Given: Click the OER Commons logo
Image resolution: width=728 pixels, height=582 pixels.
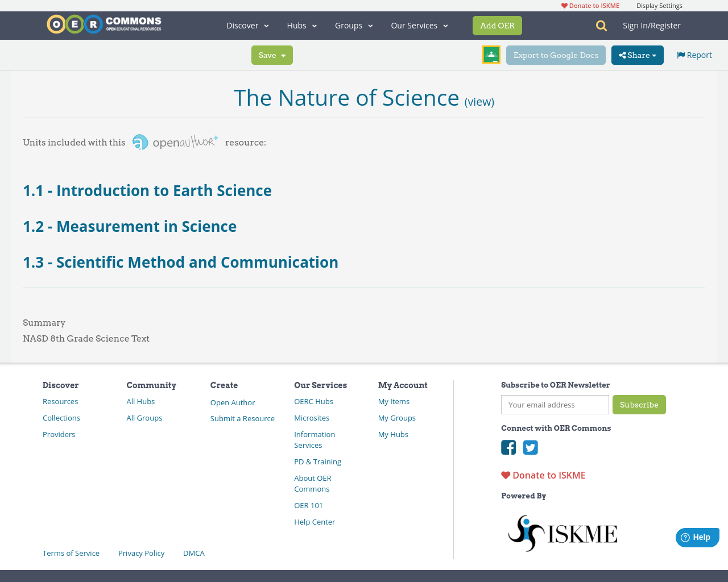Looking at the screenshot, I should (x=104, y=23).
